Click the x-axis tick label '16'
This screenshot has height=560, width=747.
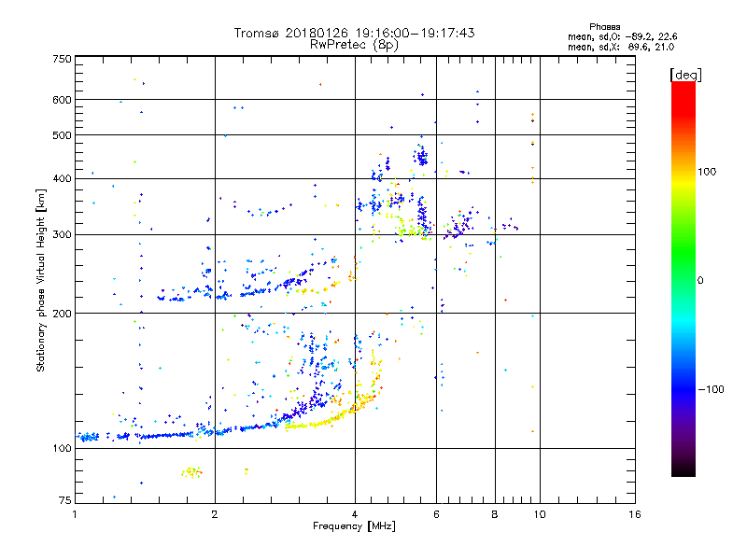[x=635, y=514]
